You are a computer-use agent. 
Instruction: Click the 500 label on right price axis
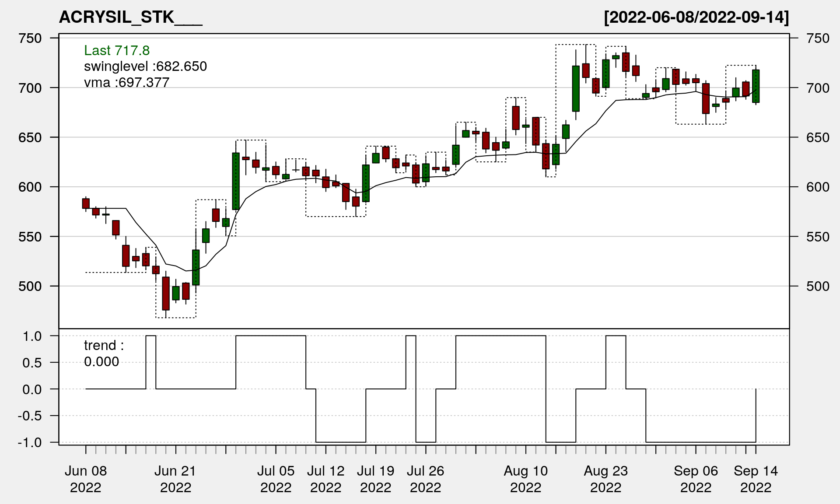(x=818, y=286)
